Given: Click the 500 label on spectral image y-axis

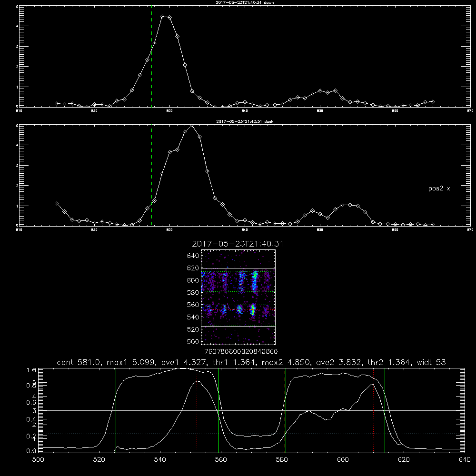Looking at the screenshot, I should click(x=193, y=341).
